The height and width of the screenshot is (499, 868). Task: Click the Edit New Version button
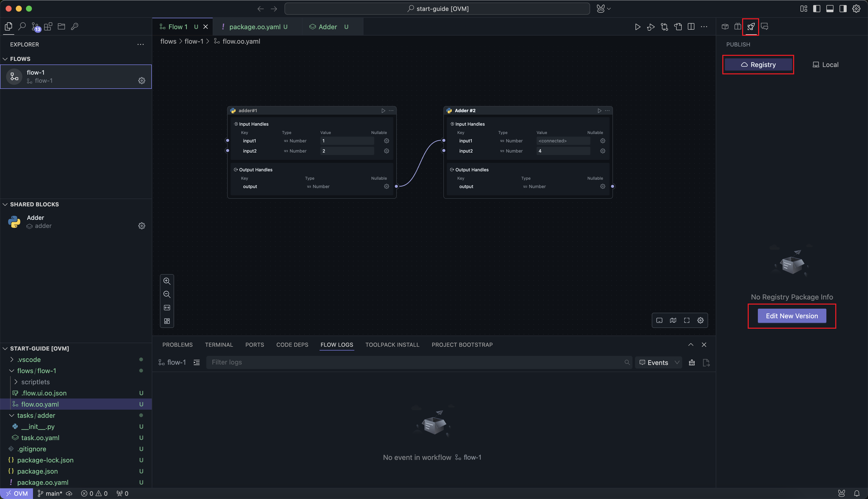792,316
